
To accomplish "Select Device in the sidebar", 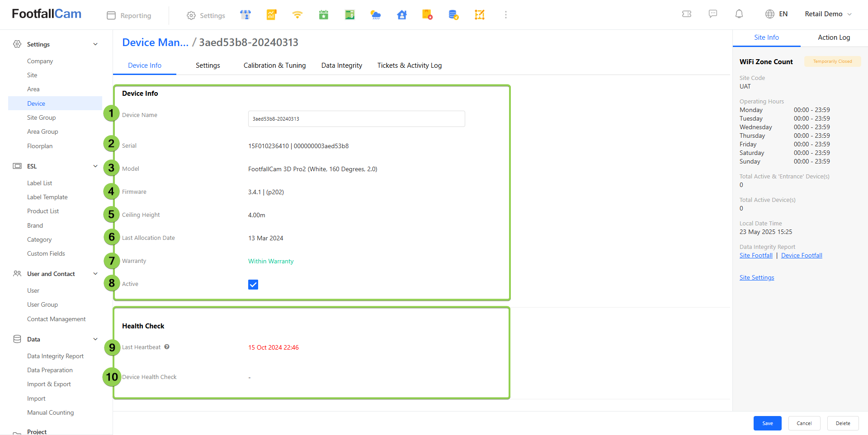I will click(55, 103).
